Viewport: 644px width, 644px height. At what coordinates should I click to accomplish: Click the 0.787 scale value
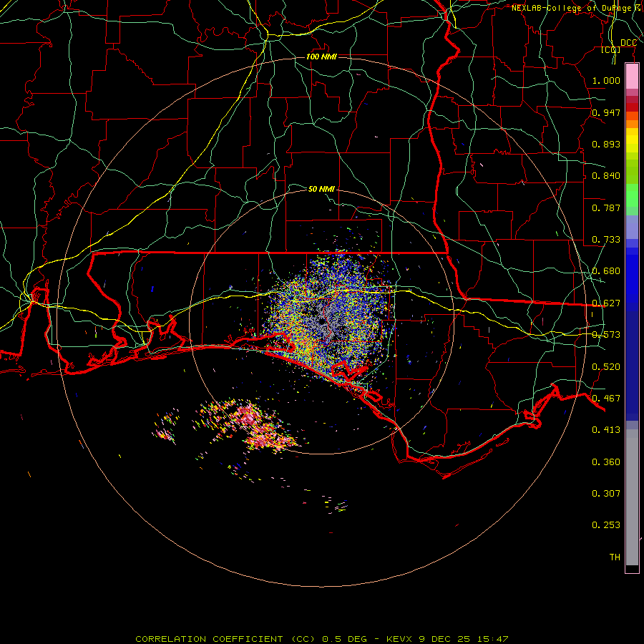pyautogui.click(x=606, y=208)
